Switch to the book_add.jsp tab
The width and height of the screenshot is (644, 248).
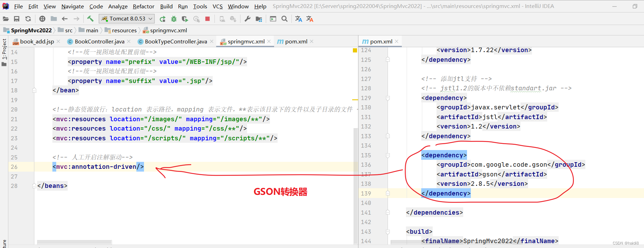pos(37,41)
